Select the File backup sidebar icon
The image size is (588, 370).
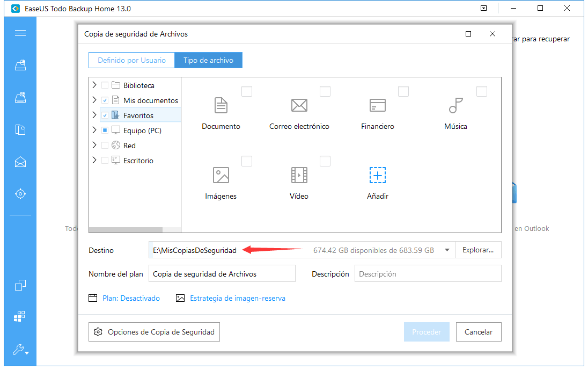[x=20, y=130]
